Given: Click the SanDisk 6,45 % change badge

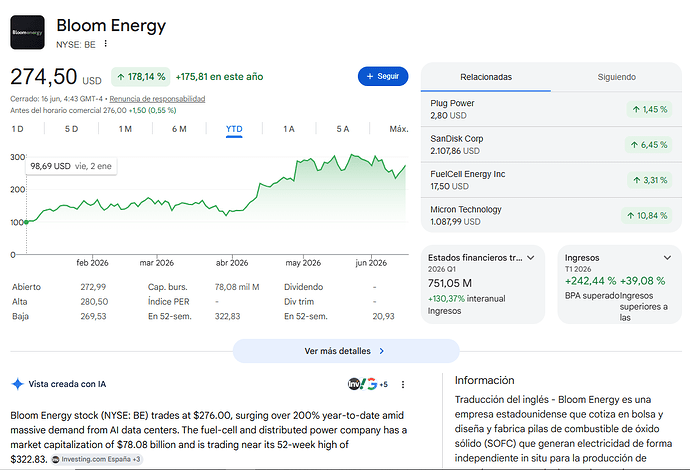Looking at the screenshot, I should click(649, 144).
